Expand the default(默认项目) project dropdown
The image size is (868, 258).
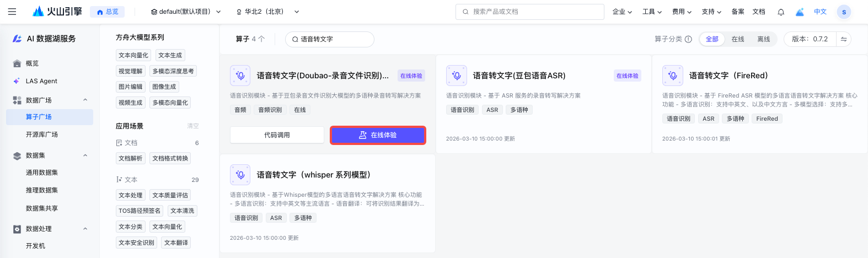(186, 12)
